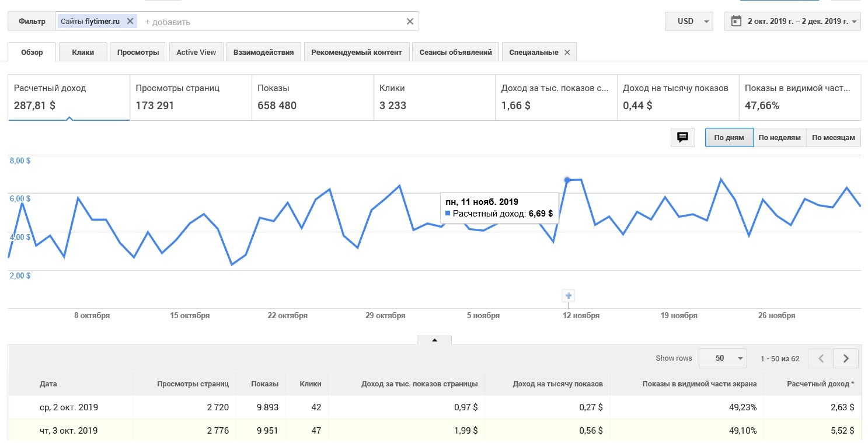Switch to the Клики tab
The height and width of the screenshot is (443, 868).
click(x=83, y=52)
